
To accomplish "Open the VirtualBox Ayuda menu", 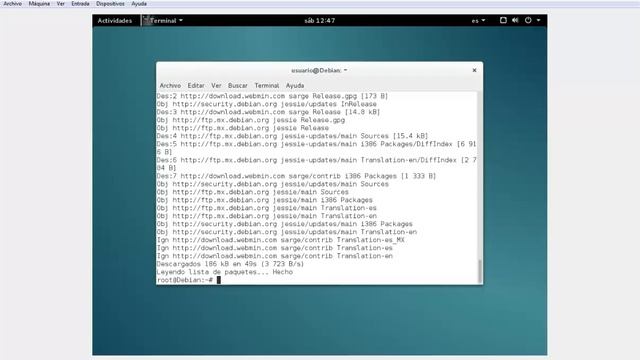I will [139, 4].
